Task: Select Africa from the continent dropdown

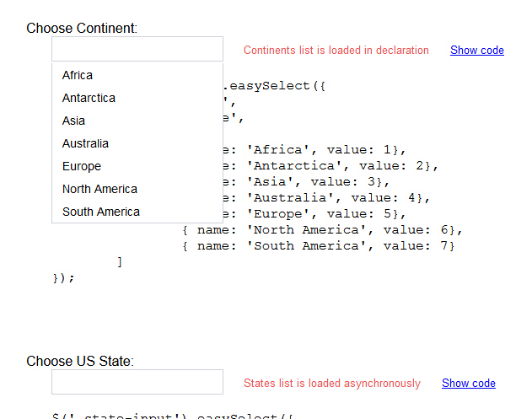Action: coord(78,75)
